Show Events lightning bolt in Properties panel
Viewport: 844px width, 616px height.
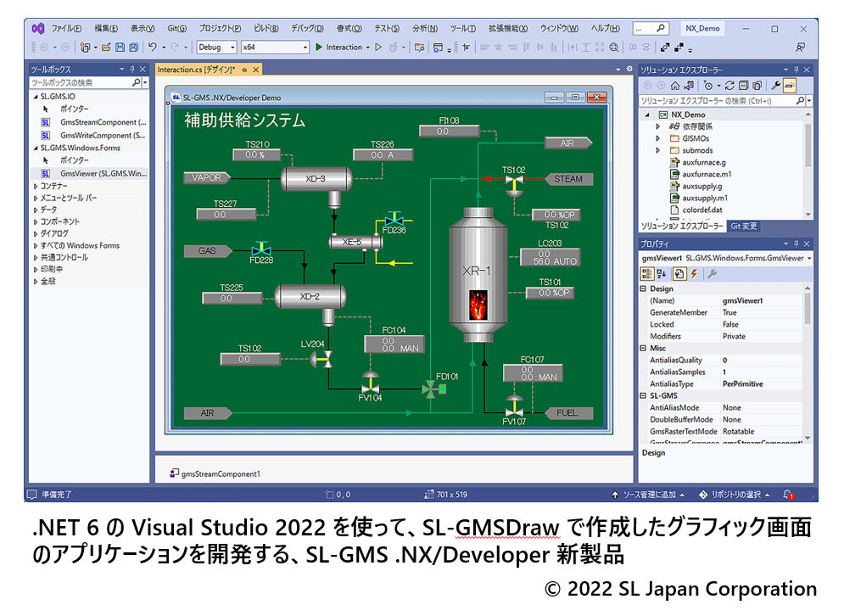pyautogui.click(x=695, y=274)
